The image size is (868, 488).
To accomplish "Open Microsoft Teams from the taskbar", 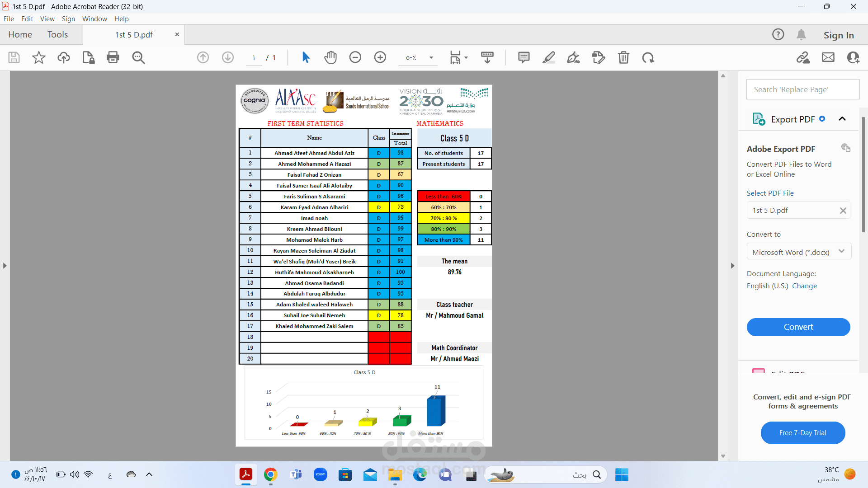I will pos(296,474).
